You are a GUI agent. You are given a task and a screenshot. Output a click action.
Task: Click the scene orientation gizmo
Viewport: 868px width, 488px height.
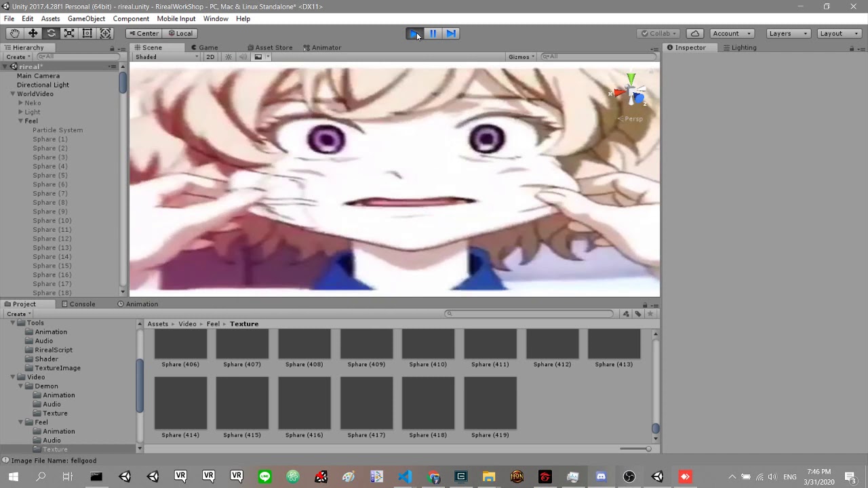(631, 91)
